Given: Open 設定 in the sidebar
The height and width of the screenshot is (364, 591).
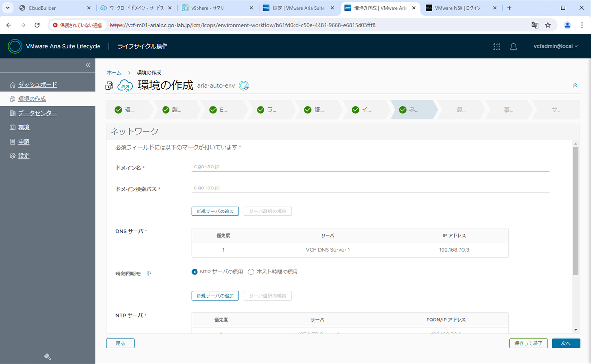Looking at the screenshot, I should pos(24,156).
